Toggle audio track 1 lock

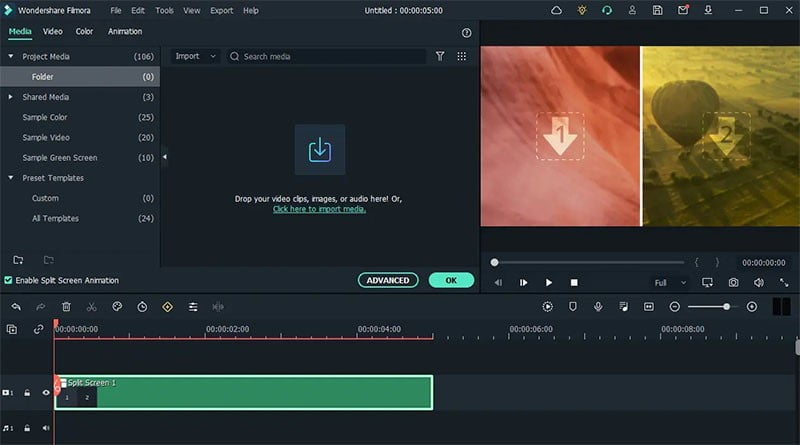click(x=27, y=428)
